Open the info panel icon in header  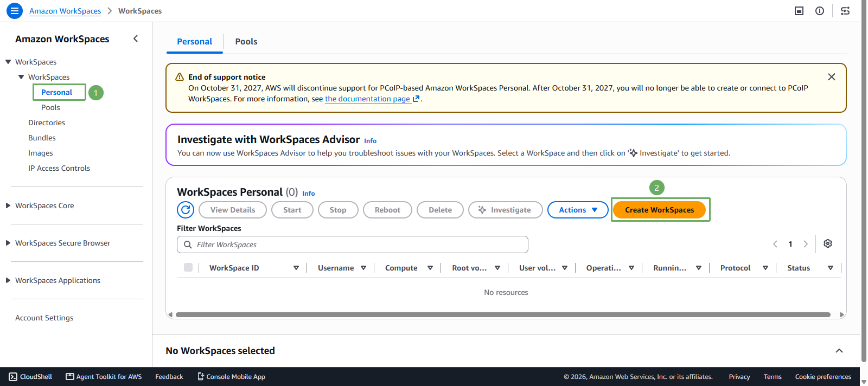point(820,11)
